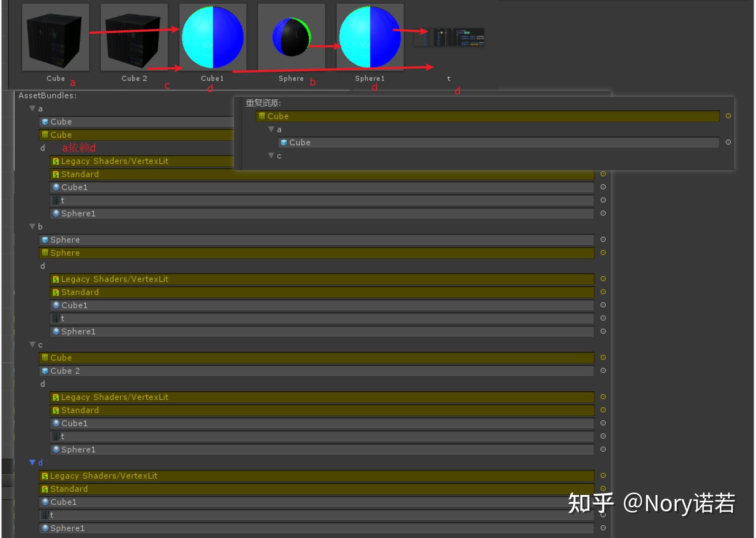Select the t texture strip preview at top right
The image size is (756, 538).
[x=449, y=36]
